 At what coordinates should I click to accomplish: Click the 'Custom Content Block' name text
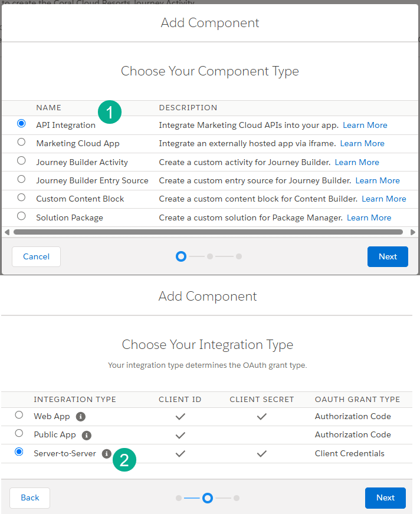[x=80, y=199]
